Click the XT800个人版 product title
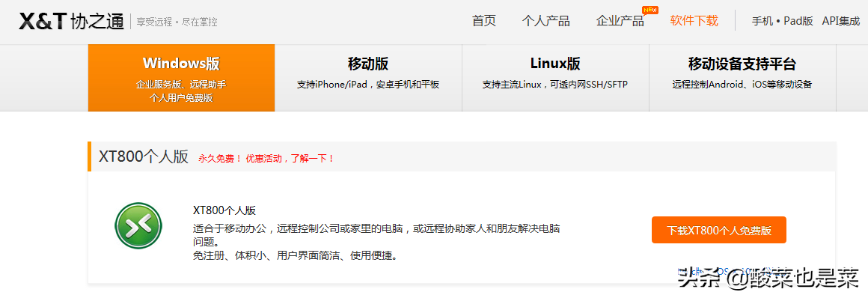 pyautogui.click(x=224, y=210)
